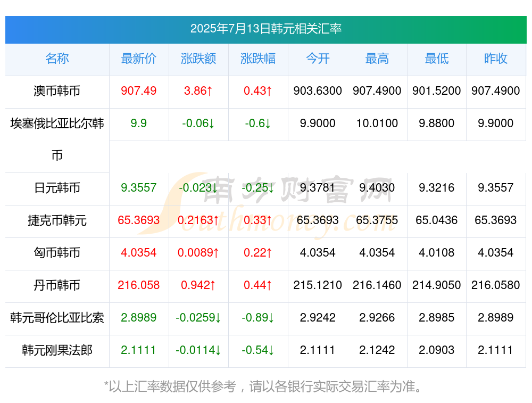Click the title 2025年7月13日韩元相关汇率
Viewport: 532px width, 403px height.
[x=265, y=29]
